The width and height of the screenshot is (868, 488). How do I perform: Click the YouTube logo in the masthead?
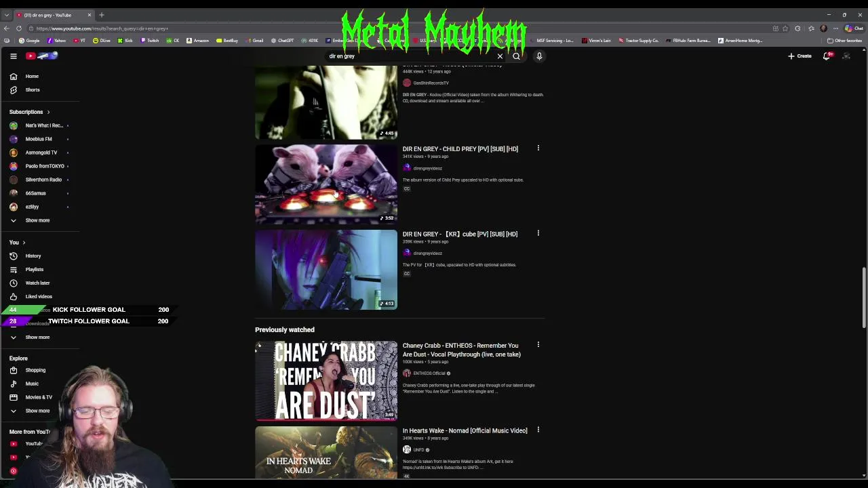tap(42, 56)
